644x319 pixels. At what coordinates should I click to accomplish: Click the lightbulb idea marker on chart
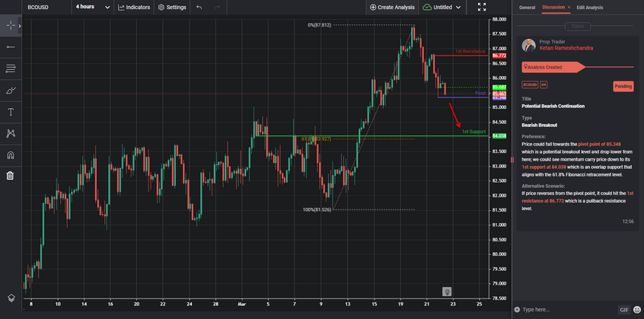coord(448,292)
